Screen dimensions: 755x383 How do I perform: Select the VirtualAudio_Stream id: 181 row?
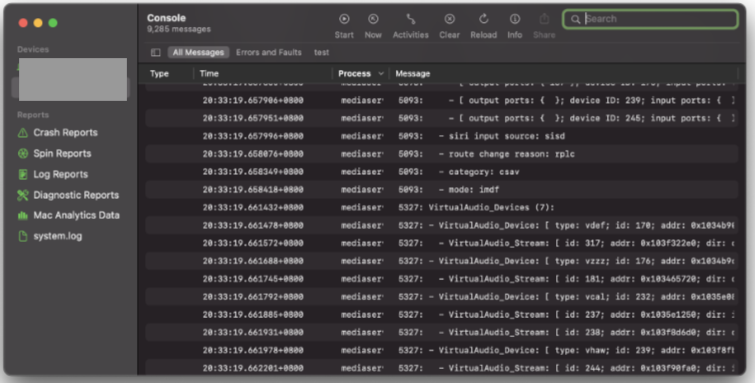[x=442, y=278]
